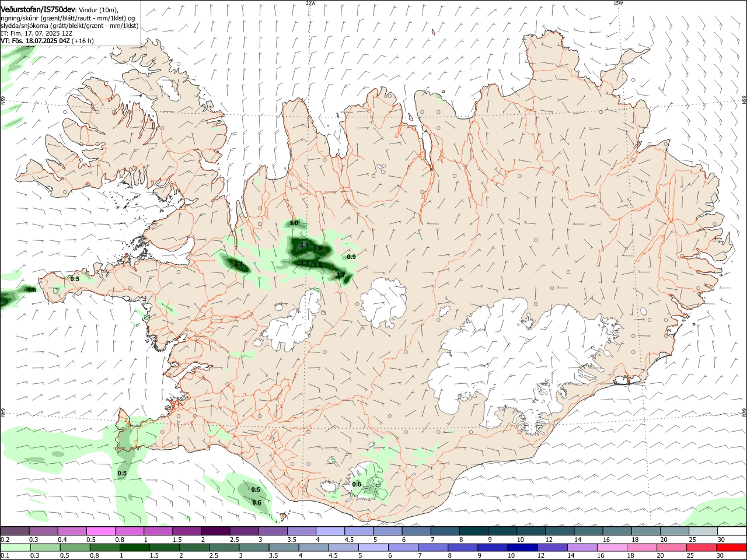Image resolution: width=747 pixels, height=560 pixels.
Task: Click the Veðurstofan/IS750dev title text
Action: (x=38, y=9)
